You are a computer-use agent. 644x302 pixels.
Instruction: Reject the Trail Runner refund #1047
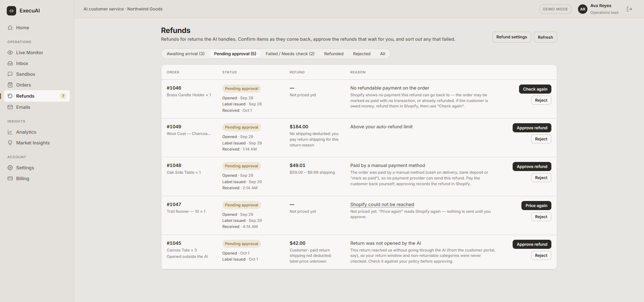point(541,217)
